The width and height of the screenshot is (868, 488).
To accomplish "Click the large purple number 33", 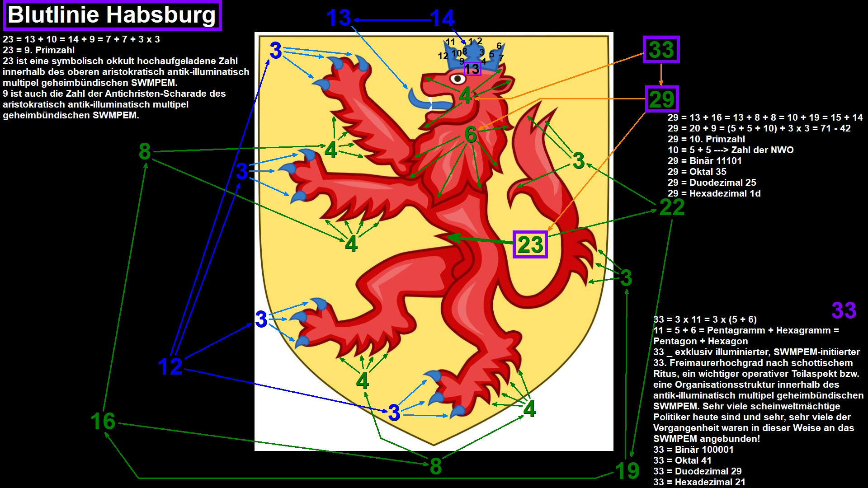I will click(844, 310).
